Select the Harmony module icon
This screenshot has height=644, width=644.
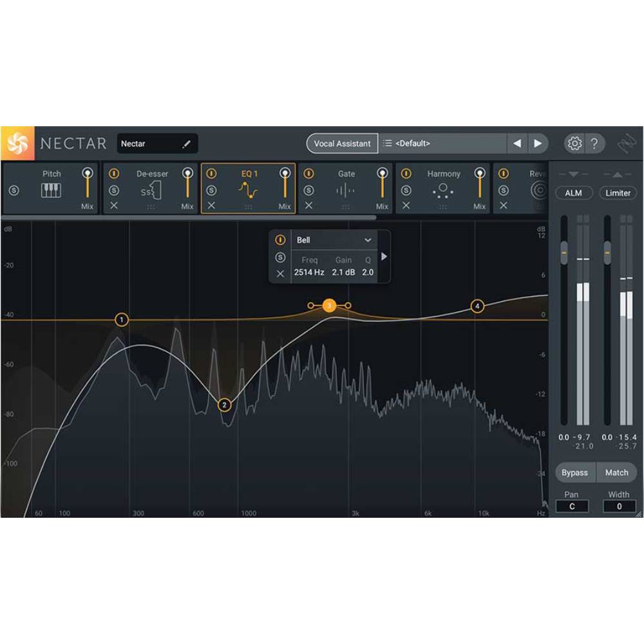pyautogui.click(x=443, y=191)
